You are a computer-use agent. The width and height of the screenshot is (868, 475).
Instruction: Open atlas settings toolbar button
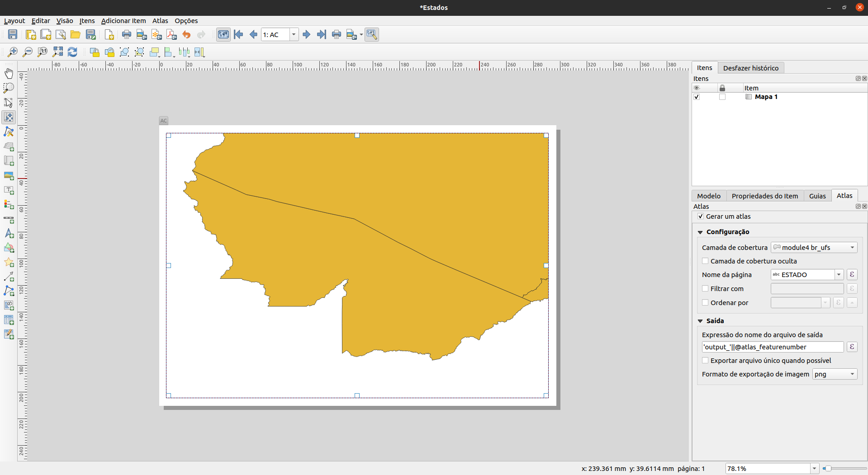pos(372,34)
